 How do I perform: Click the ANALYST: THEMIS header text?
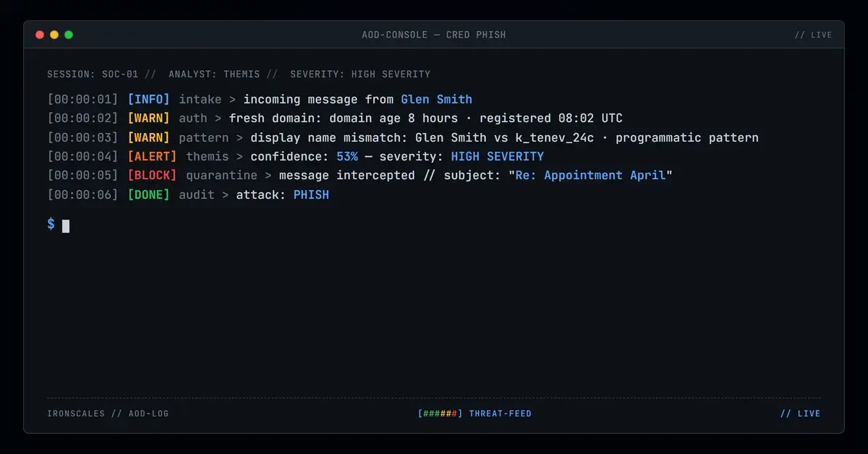214,74
